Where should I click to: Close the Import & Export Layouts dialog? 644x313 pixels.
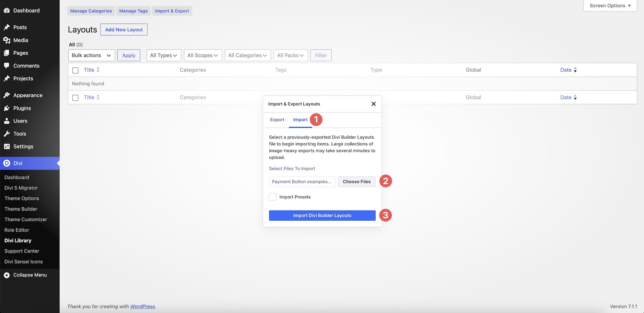point(374,104)
